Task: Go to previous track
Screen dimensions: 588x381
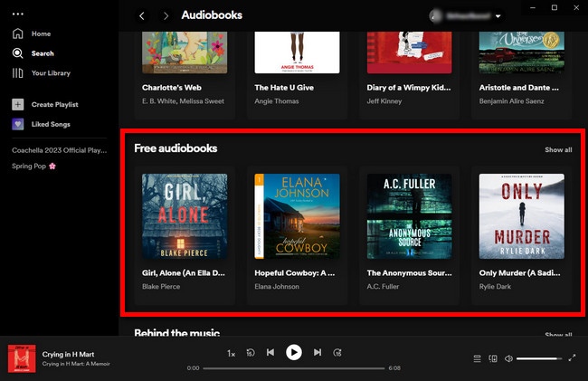Action: [270, 352]
